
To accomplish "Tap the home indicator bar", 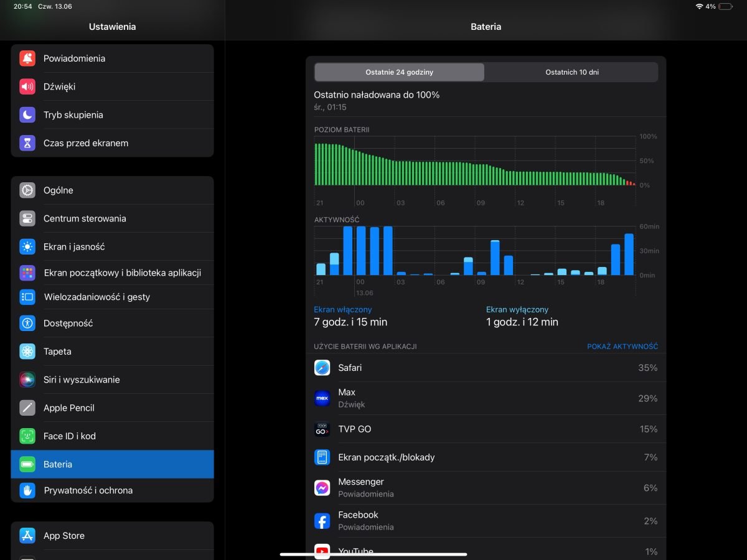I will click(x=374, y=554).
